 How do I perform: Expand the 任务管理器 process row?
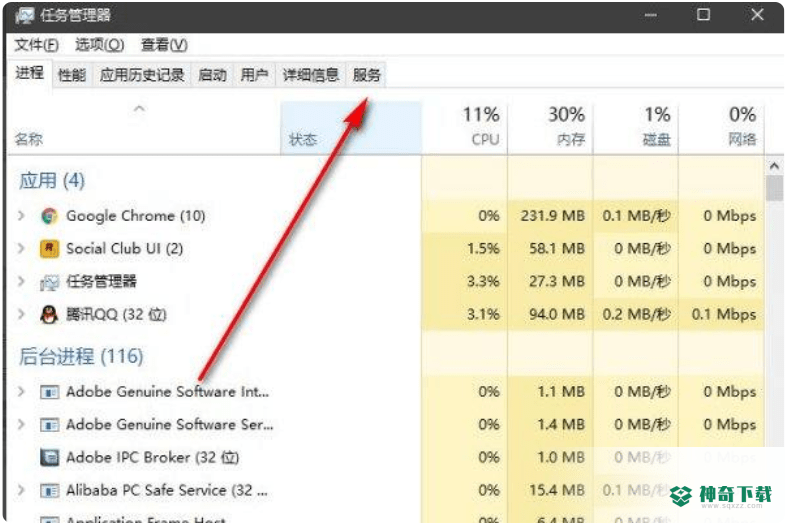(x=21, y=282)
